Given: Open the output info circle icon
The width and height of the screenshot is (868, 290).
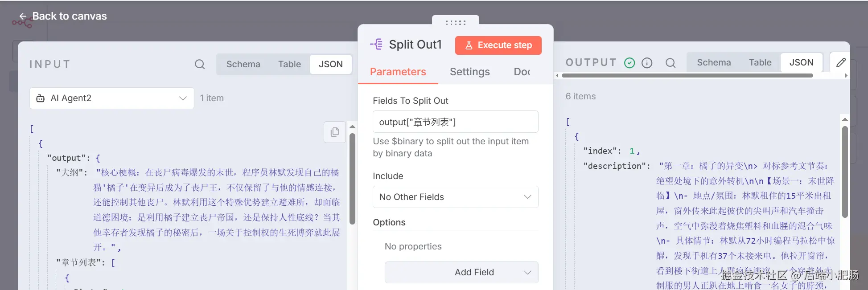Looking at the screenshot, I should tap(647, 63).
